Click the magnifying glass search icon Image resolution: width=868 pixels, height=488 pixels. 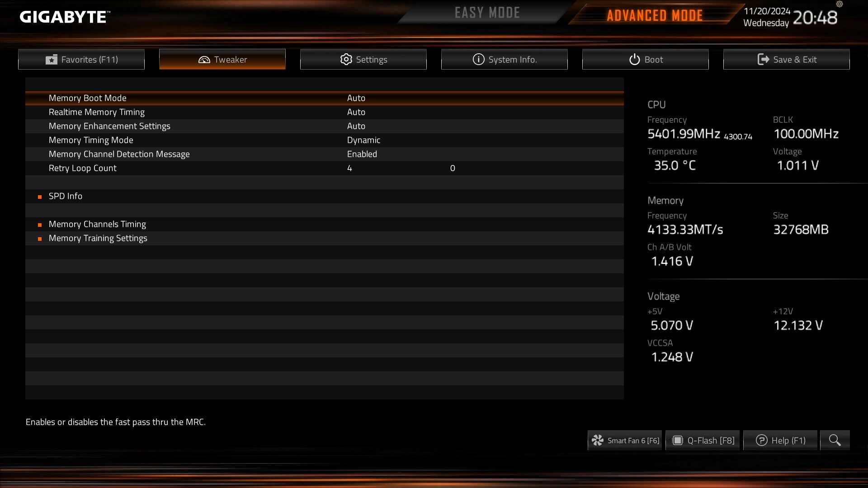tap(835, 440)
